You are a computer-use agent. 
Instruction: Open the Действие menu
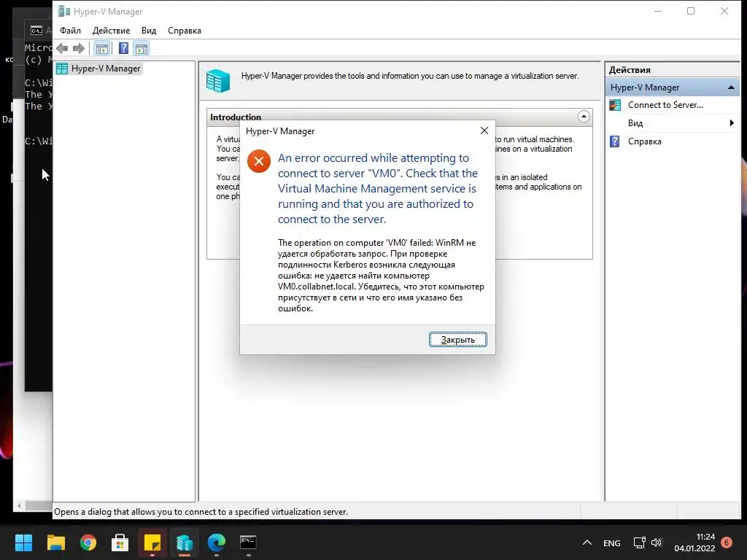111,31
